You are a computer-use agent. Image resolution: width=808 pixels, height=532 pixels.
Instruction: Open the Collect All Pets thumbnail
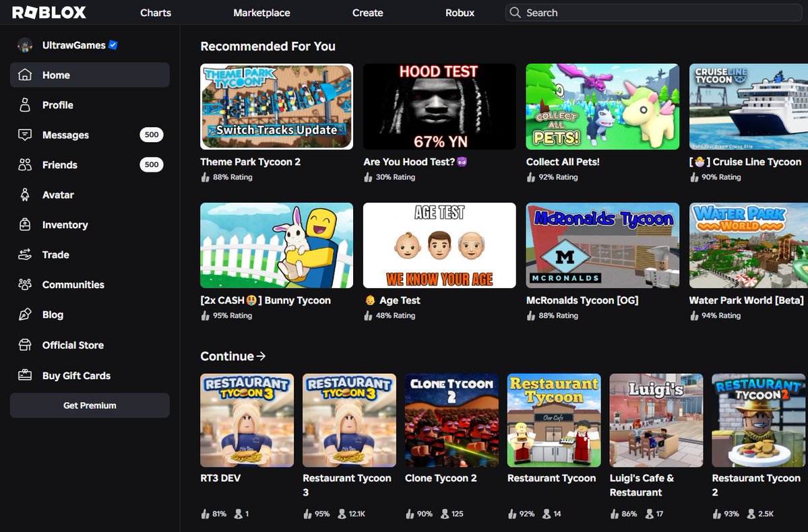[x=602, y=106]
